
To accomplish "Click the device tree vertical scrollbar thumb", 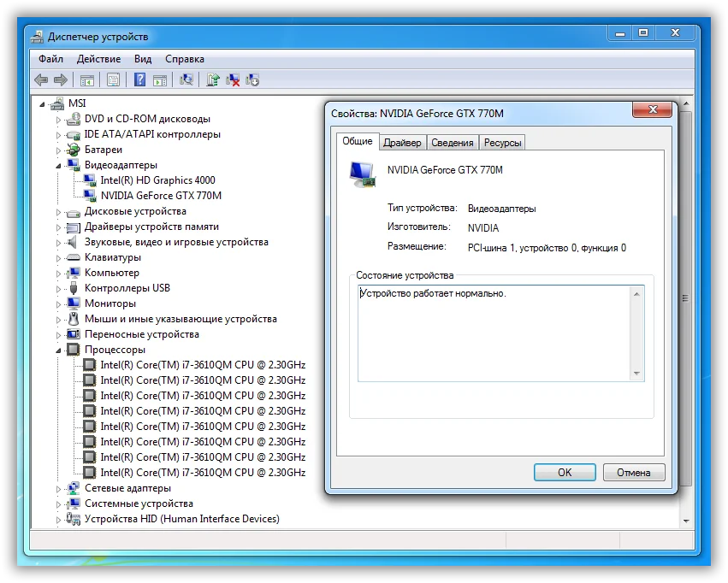I will [x=686, y=298].
